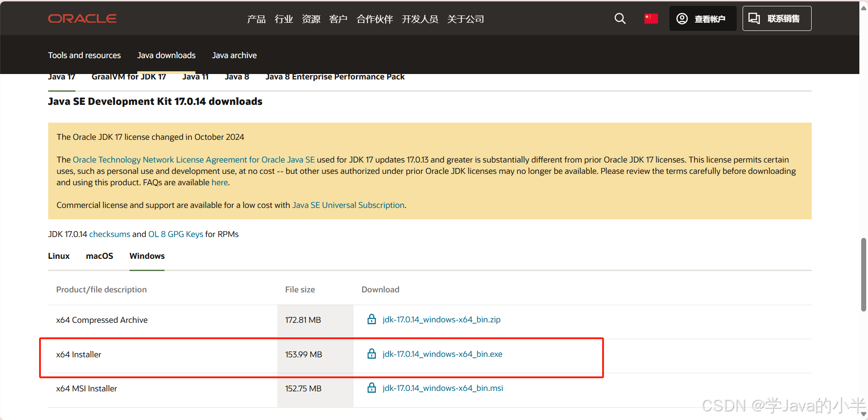The image size is (868, 420).
Task: Open the 客户 menu
Action: [x=338, y=19]
